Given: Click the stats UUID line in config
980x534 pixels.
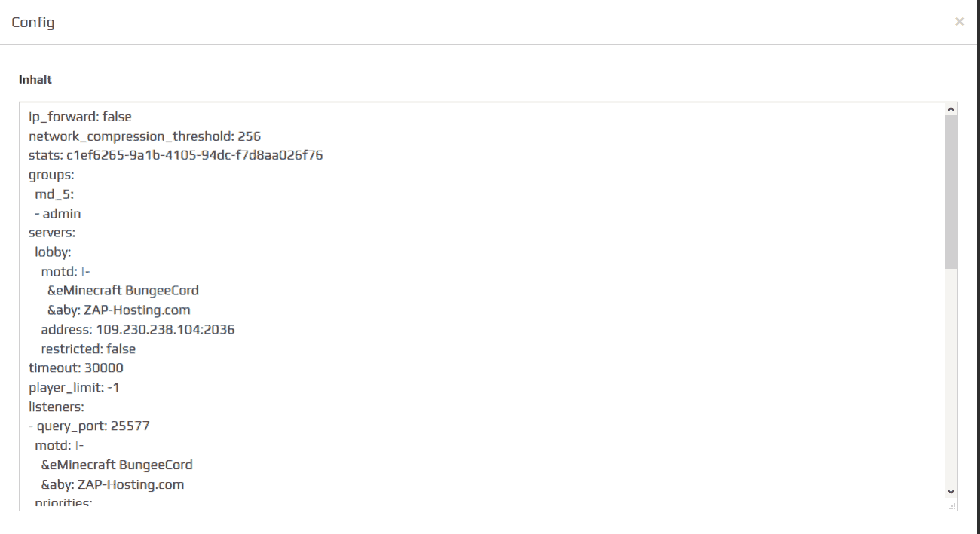Looking at the screenshot, I should pos(176,155).
